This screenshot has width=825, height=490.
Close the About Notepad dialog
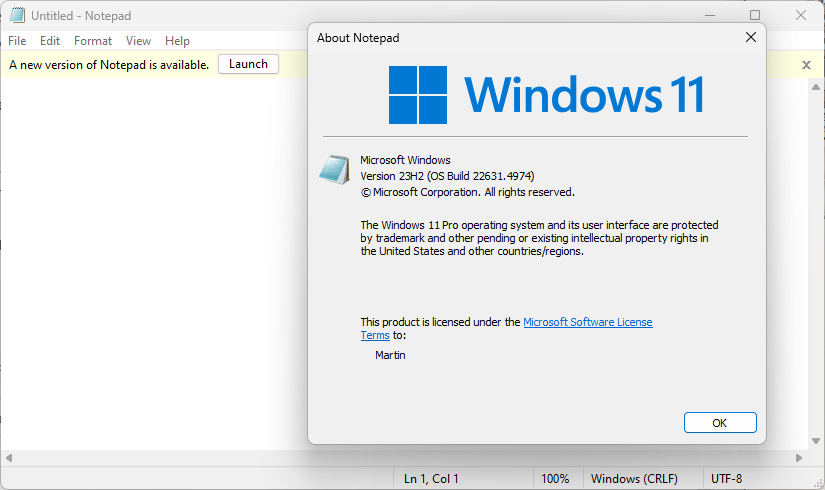[x=751, y=37]
